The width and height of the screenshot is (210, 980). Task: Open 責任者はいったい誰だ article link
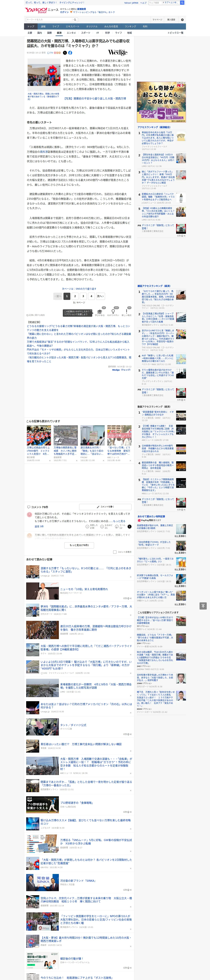click(81, 744)
